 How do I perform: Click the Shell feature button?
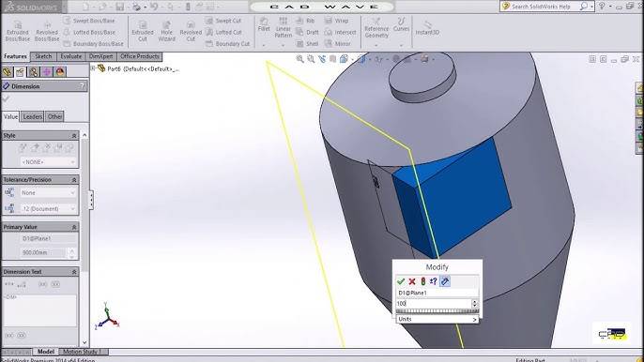click(x=307, y=43)
